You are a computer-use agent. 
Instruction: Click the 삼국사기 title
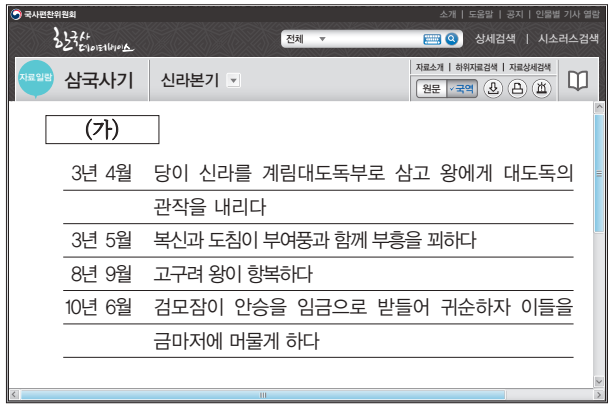pyautogui.click(x=99, y=80)
